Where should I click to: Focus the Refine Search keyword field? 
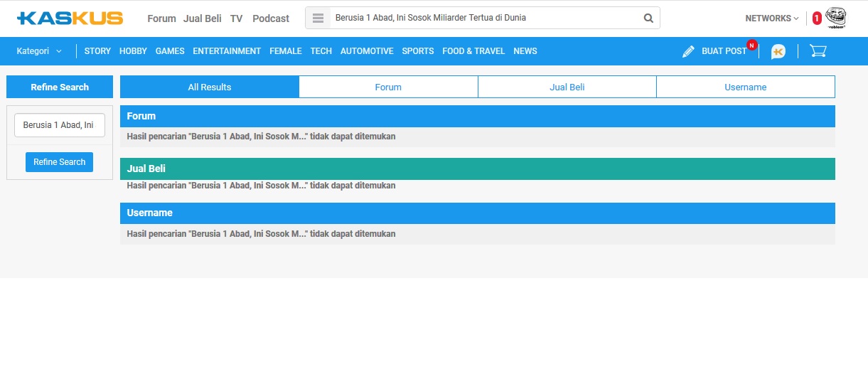60,125
